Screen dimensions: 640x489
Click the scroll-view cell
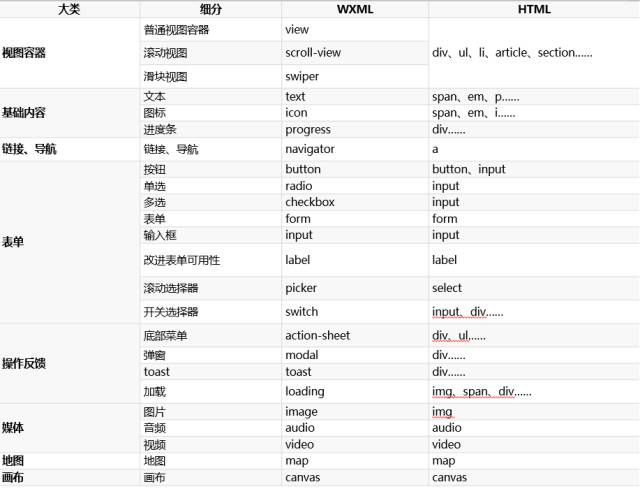pyautogui.click(x=355, y=53)
